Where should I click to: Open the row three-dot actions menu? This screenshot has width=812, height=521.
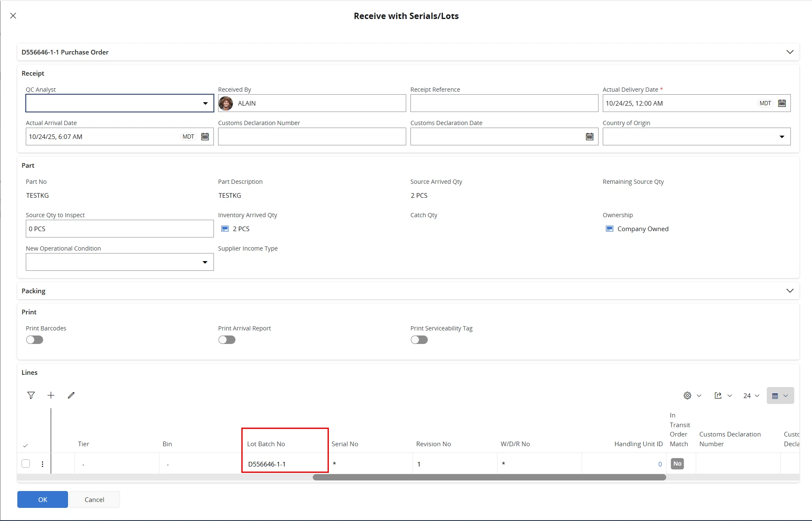pyautogui.click(x=42, y=464)
